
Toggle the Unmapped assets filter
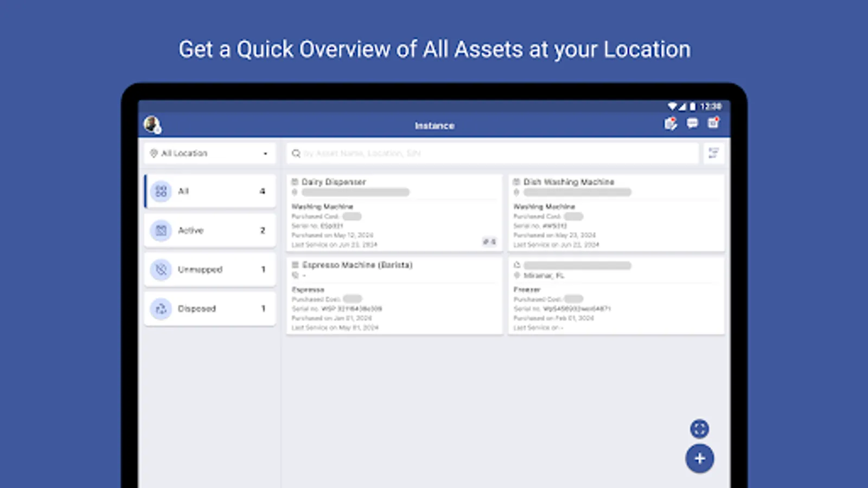pyautogui.click(x=209, y=269)
